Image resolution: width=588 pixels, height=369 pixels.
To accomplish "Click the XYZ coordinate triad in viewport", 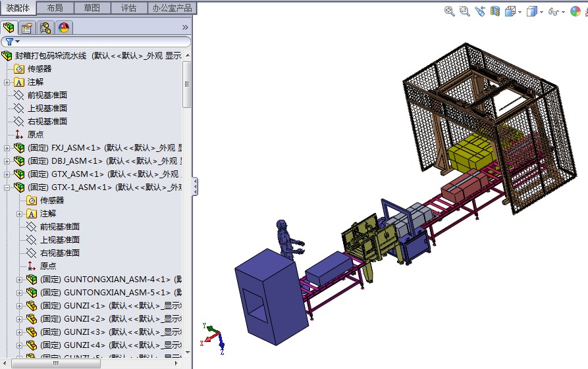I will (x=213, y=338).
